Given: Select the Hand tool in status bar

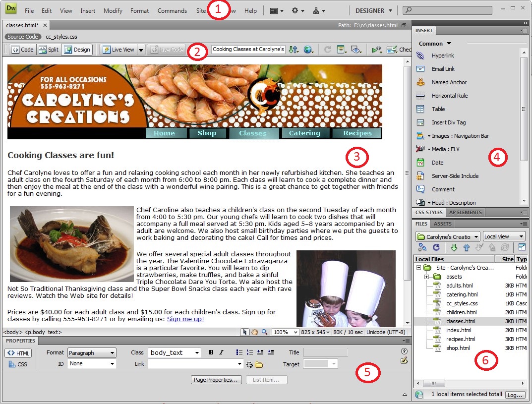Looking at the screenshot, I should [254, 332].
